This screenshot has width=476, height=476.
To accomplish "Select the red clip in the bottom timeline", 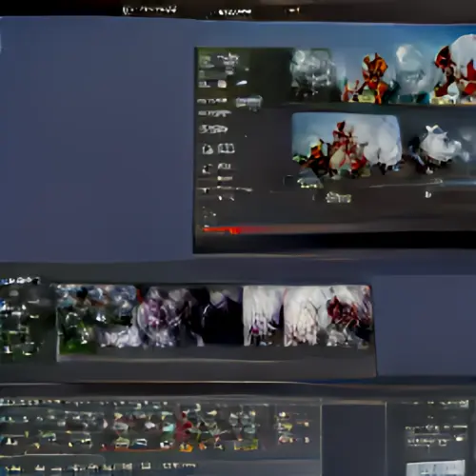I will pyautogui.click(x=184, y=426).
